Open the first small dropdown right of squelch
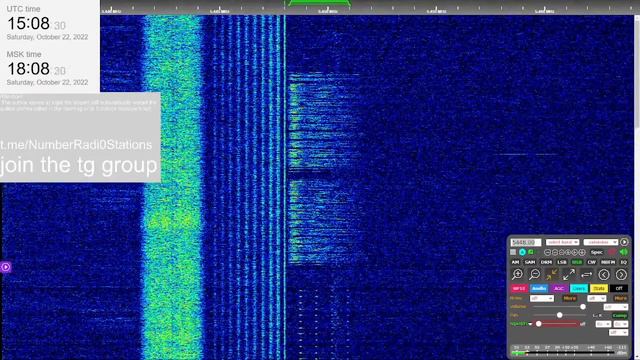 click(603, 324)
